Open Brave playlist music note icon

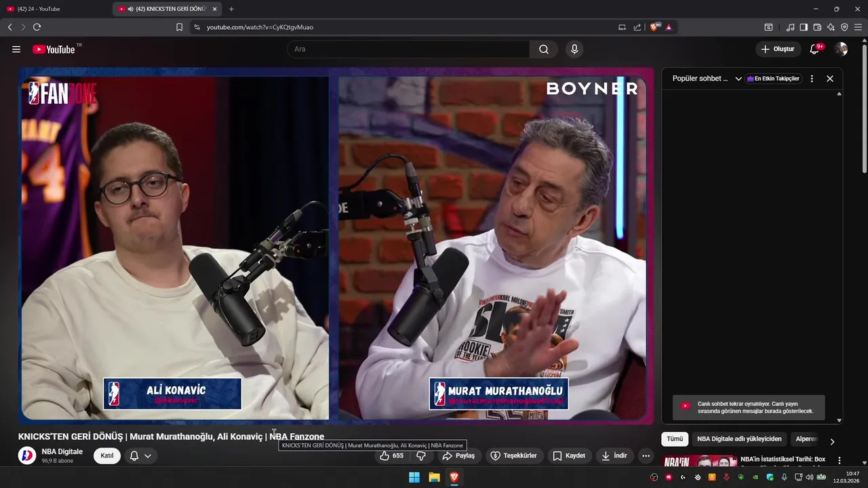[x=790, y=27]
